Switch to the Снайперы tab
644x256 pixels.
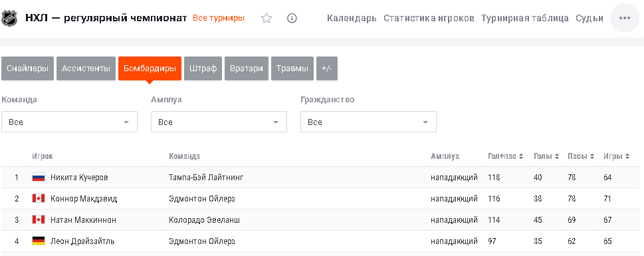pyautogui.click(x=27, y=68)
